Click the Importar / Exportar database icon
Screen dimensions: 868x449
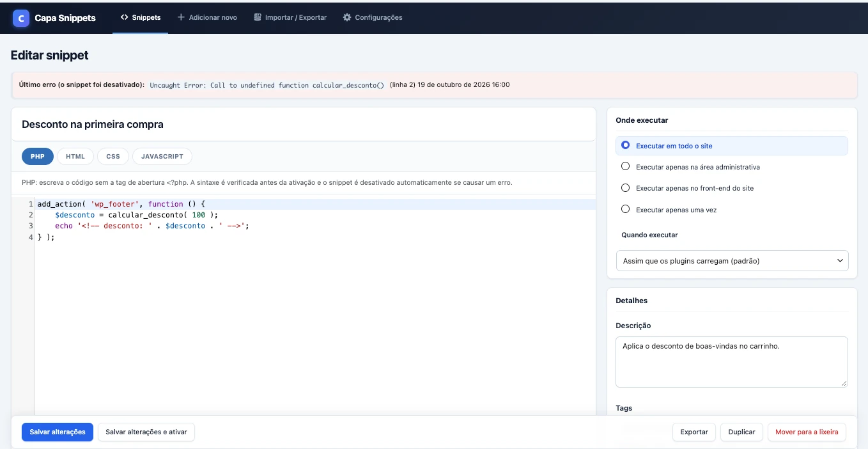(x=257, y=17)
